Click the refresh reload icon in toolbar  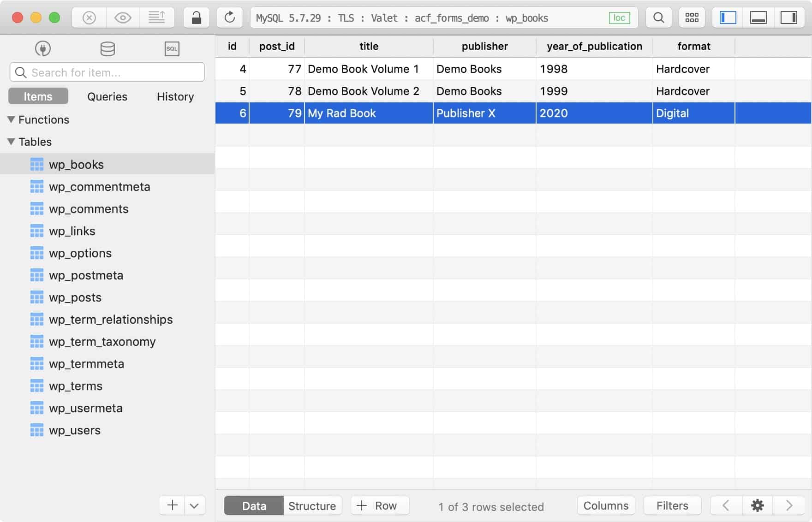click(229, 18)
